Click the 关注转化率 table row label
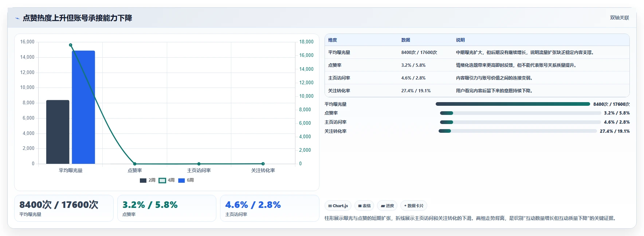The image size is (644, 236). pyautogui.click(x=339, y=91)
